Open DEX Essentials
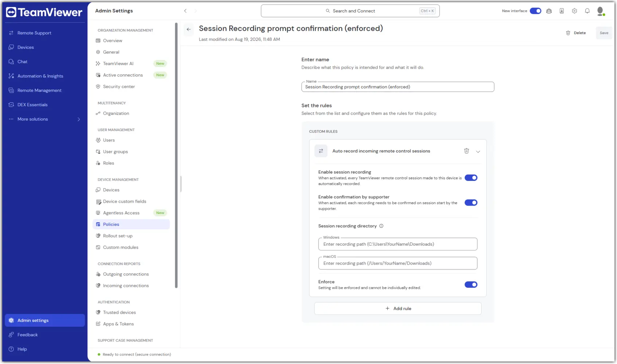Viewport: 617px width, 364px height. click(45, 105)
